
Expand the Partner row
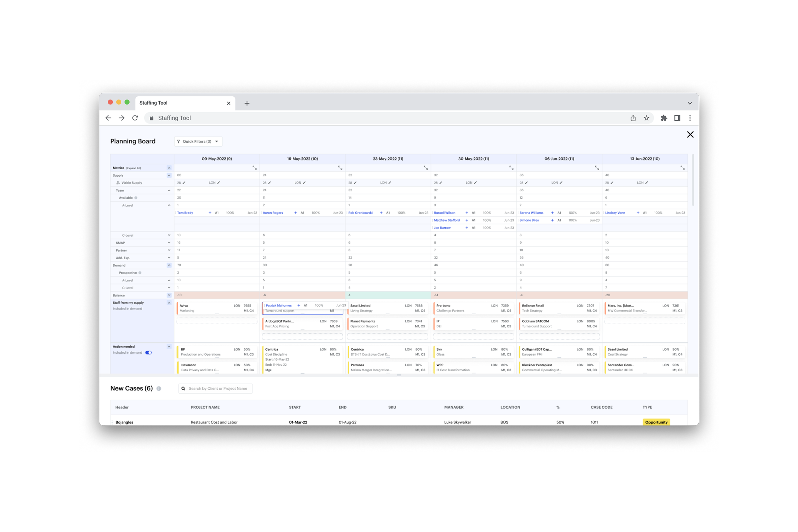(169, 250)
